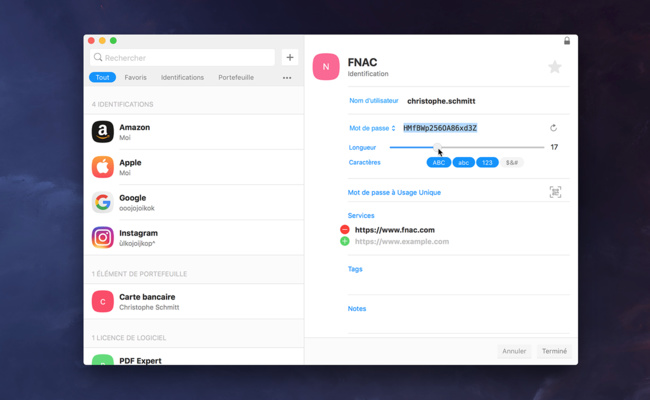Click the FNAC pink item icon
650x400 pixels.
(326, 67)
